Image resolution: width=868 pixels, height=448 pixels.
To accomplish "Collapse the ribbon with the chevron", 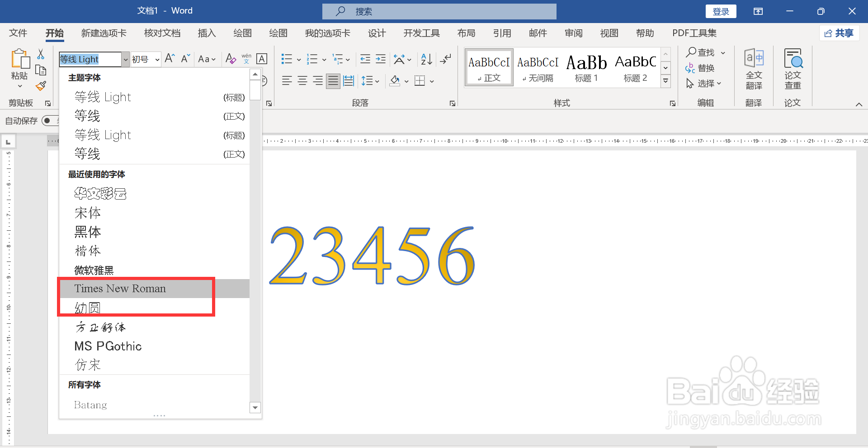I will point(859,104).
